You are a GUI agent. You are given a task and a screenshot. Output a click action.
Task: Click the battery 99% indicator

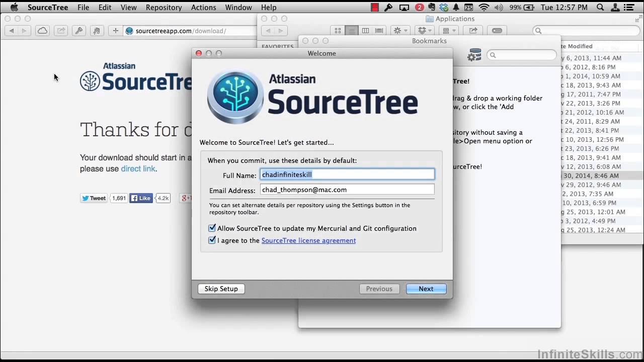click(521, 8)
